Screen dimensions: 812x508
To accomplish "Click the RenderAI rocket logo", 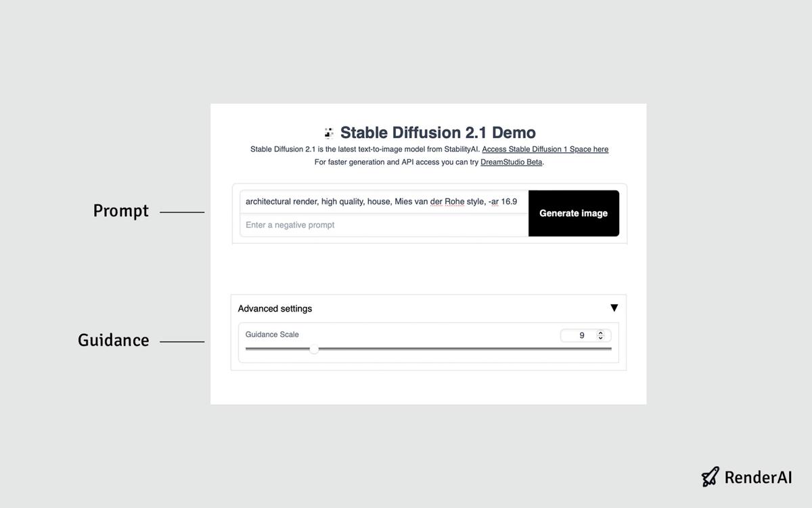I will pos(709,477).
